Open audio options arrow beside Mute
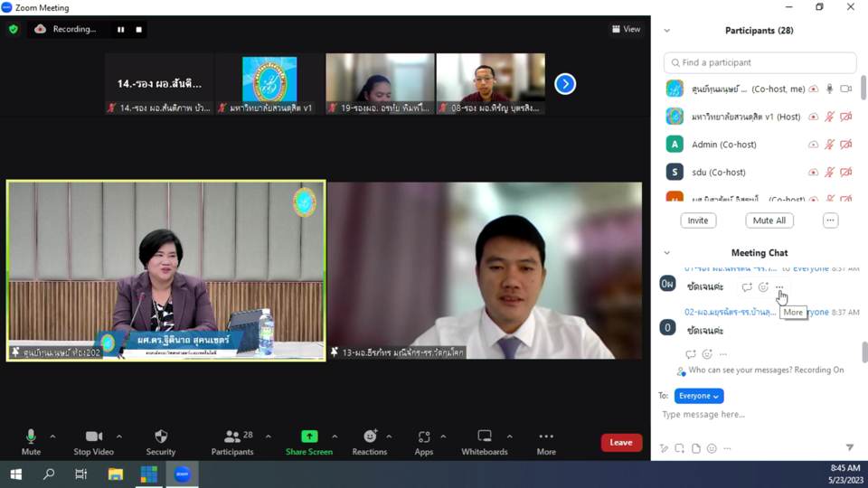Screen dimensions: 868x488 pyautogui.click(x=52, y=436)
